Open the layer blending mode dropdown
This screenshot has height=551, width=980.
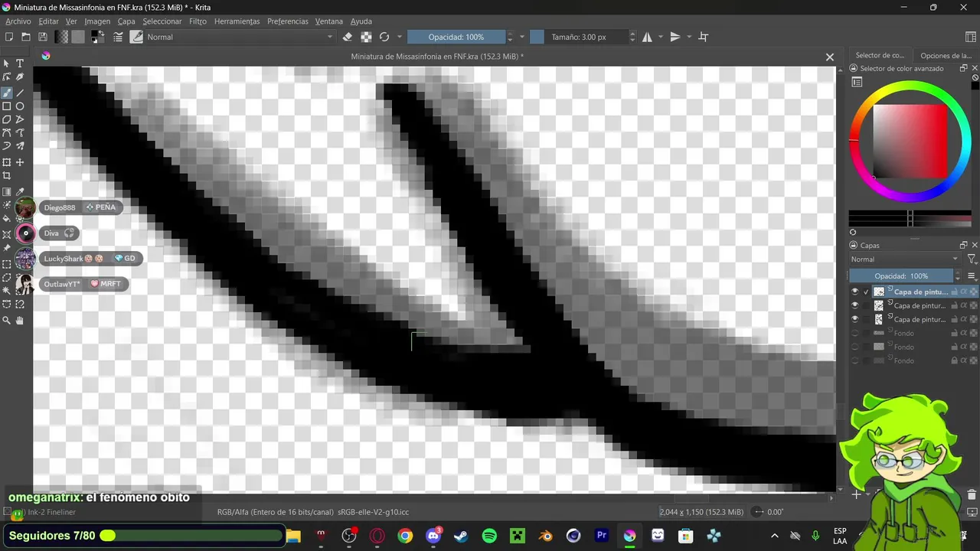[904, 259]
